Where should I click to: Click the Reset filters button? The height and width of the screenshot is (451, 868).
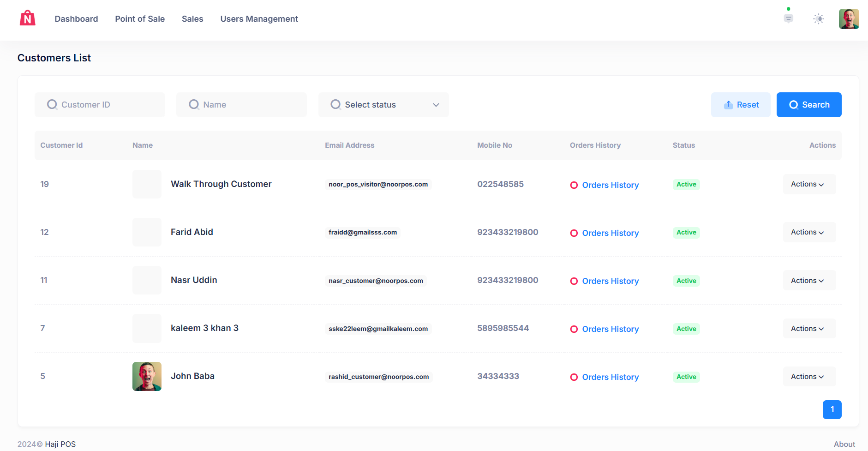pyautogui.click(x=741, y=105)
